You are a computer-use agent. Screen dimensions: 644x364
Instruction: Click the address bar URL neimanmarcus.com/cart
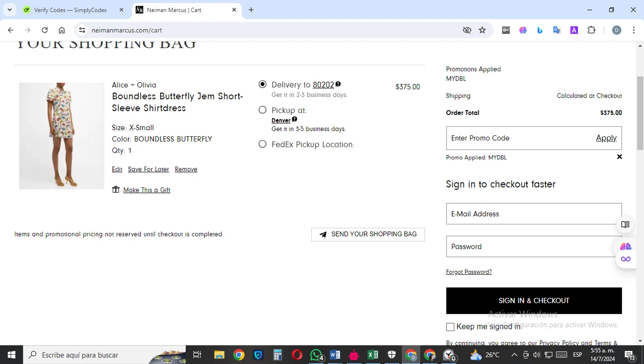pyautogui.click(x=127, y=30)
